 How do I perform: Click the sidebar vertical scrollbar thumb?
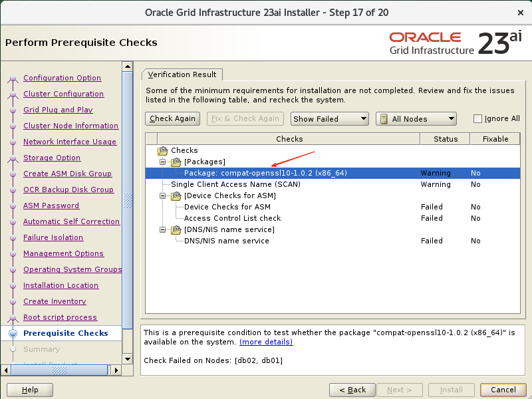[128, 200]
